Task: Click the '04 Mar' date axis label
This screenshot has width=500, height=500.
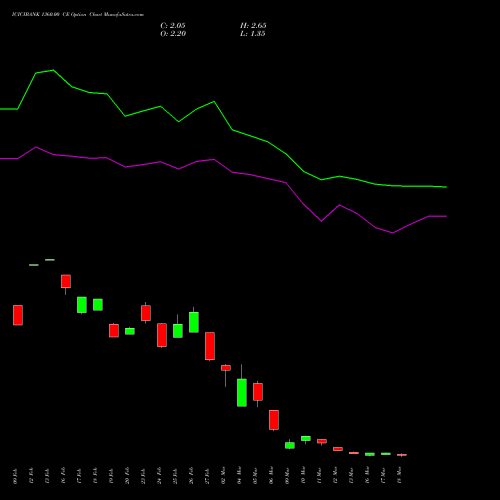Action: click(x=239, y=475)
